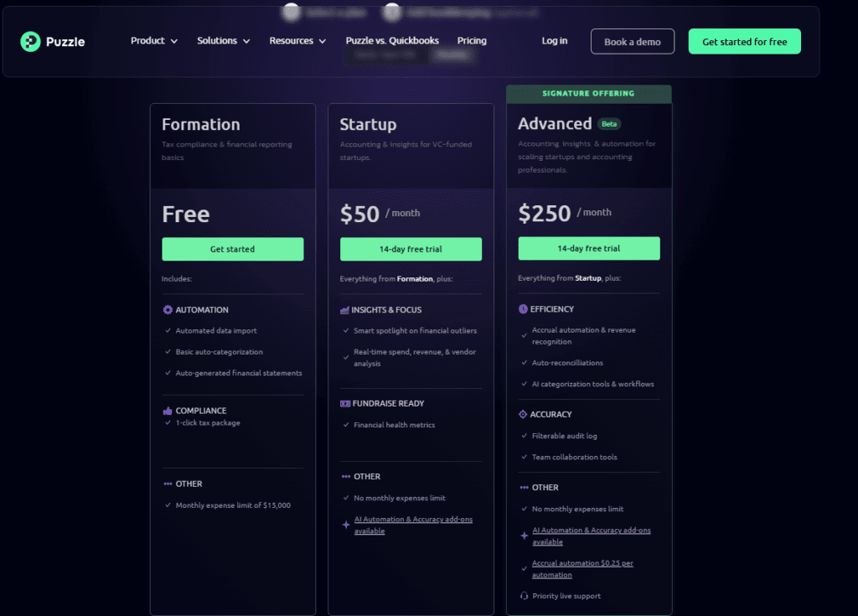
Task: Click the Fundraise Ready money icon
Action: 344,404
